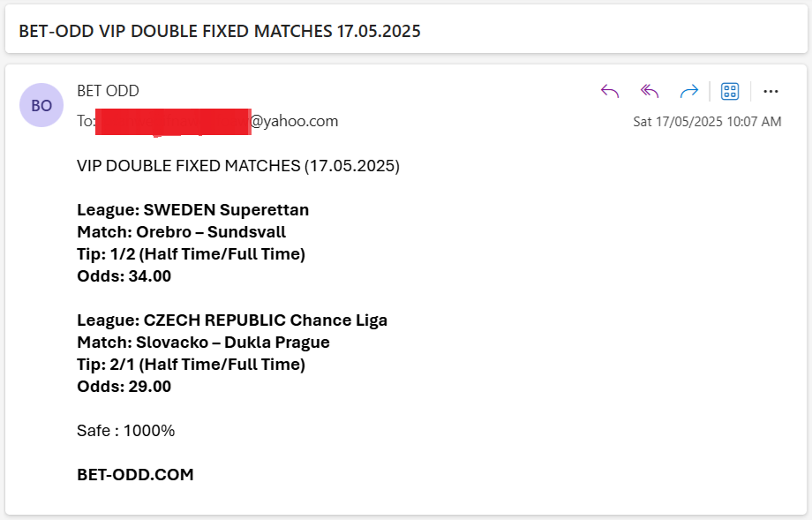Click the VIP DOUBLE FIXED MATCHES heading line
This screenshot has width=812, height=520.
tap(238, 166)
